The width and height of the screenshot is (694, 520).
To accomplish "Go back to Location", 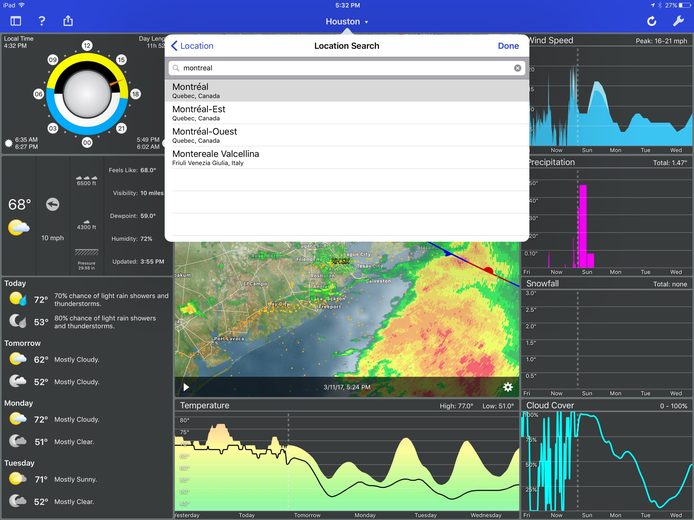I will (192, 46).
